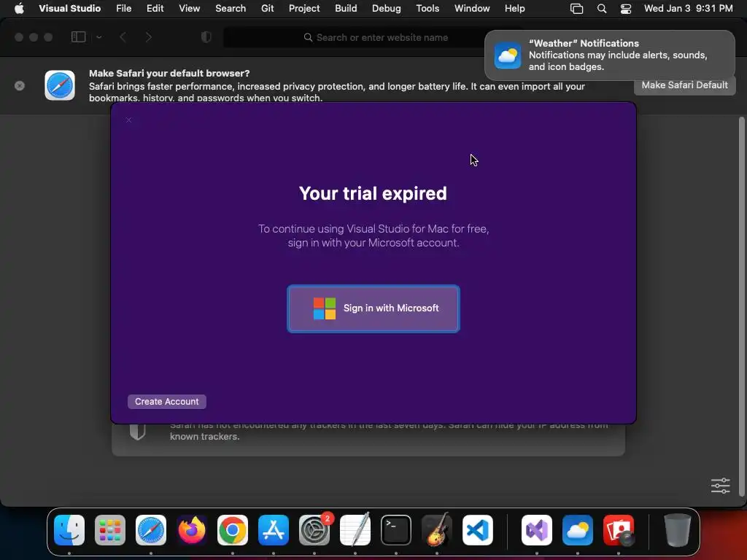Open the Tools menu
The width and height of the screenshot is (747, 560).
coord(427,8)
